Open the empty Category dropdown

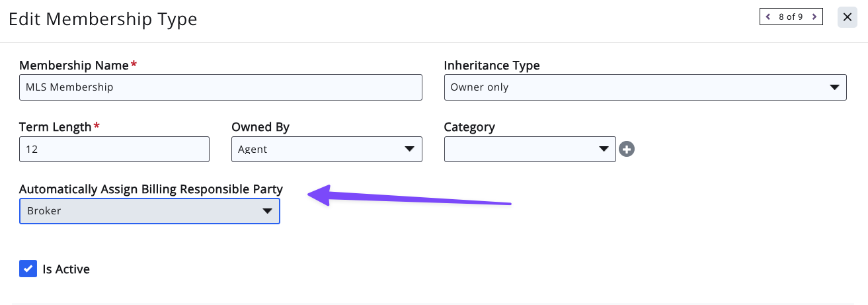point(530,149)
